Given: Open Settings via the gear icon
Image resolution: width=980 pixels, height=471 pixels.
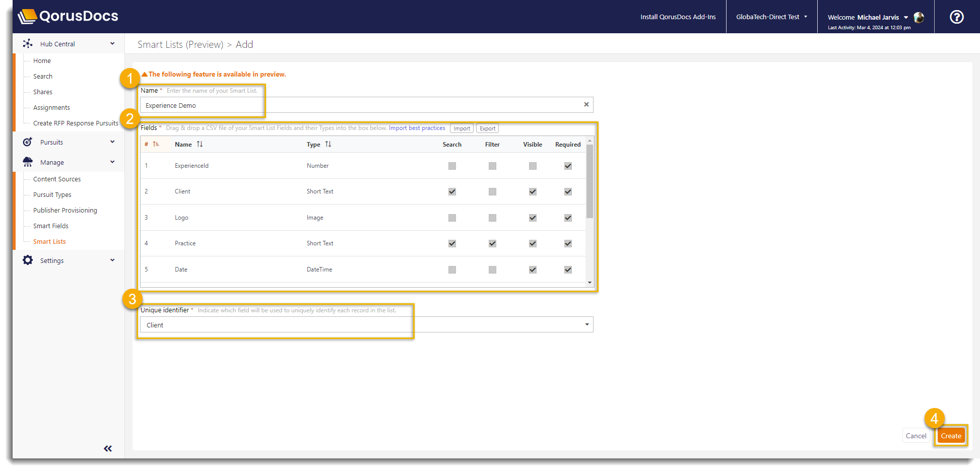Looking at the screenshot, I should [28, 260].
